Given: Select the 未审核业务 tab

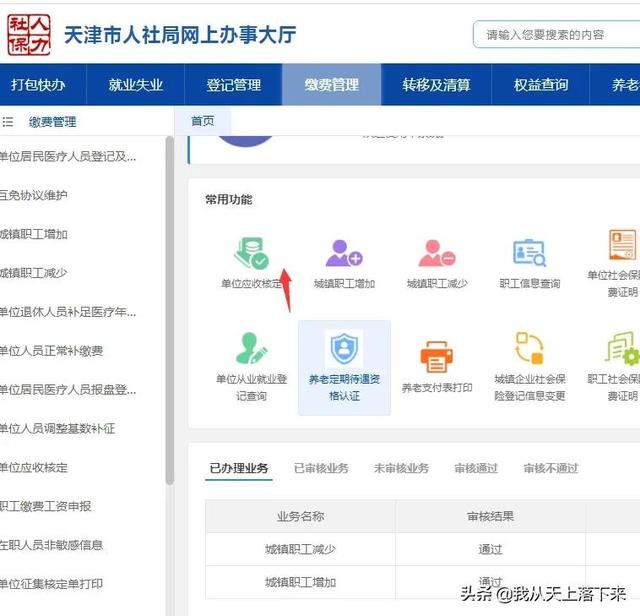Looking at the screenshot, I should pyautogui.click(x=401, y=468).
